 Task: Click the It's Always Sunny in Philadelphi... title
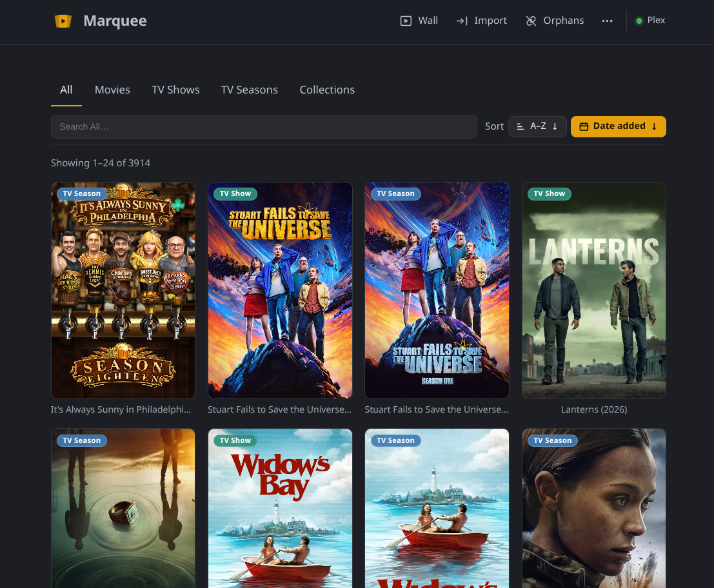pos(121,409)
